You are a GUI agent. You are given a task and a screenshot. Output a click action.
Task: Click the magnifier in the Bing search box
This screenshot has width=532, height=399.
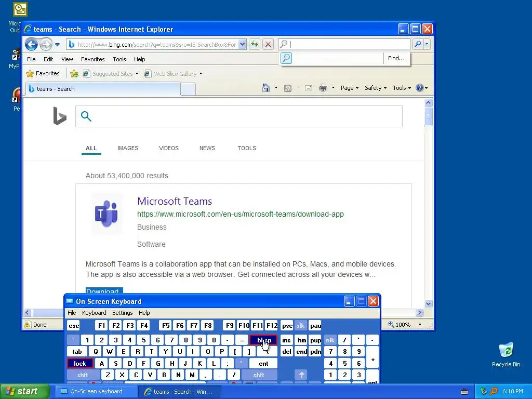[86, 116]
